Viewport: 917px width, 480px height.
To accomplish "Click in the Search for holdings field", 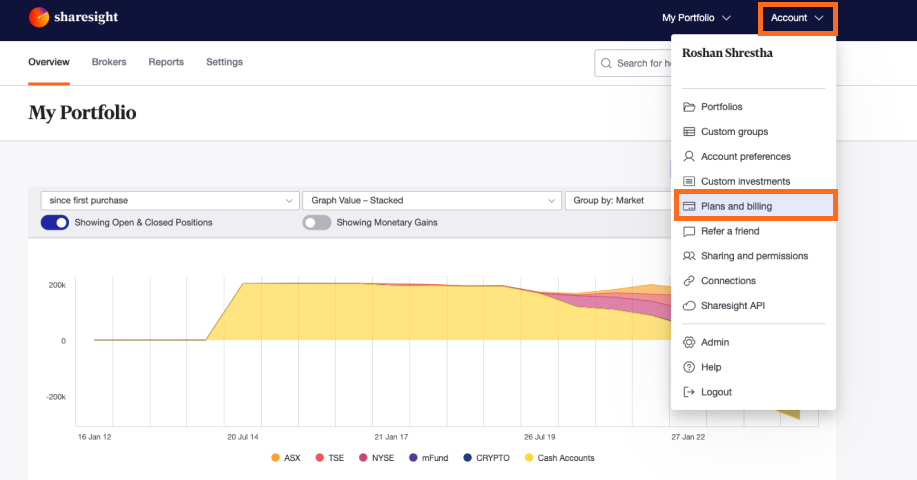I will (x=633, y=63).
